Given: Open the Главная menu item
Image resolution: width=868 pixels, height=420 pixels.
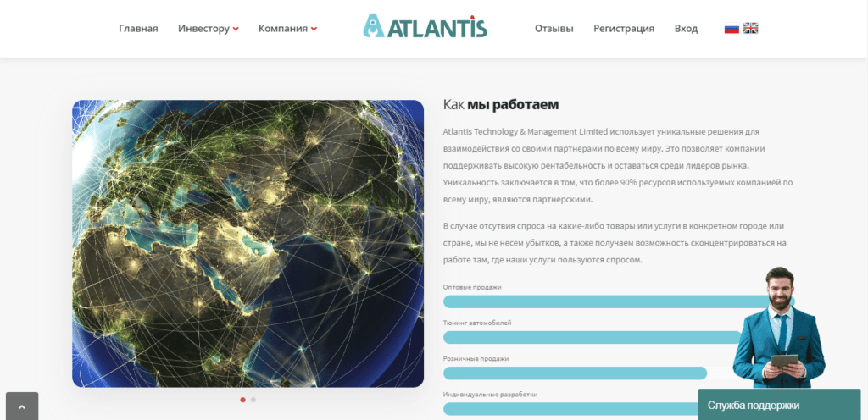Looking at the screenshot, I should (x=138, y=29).
